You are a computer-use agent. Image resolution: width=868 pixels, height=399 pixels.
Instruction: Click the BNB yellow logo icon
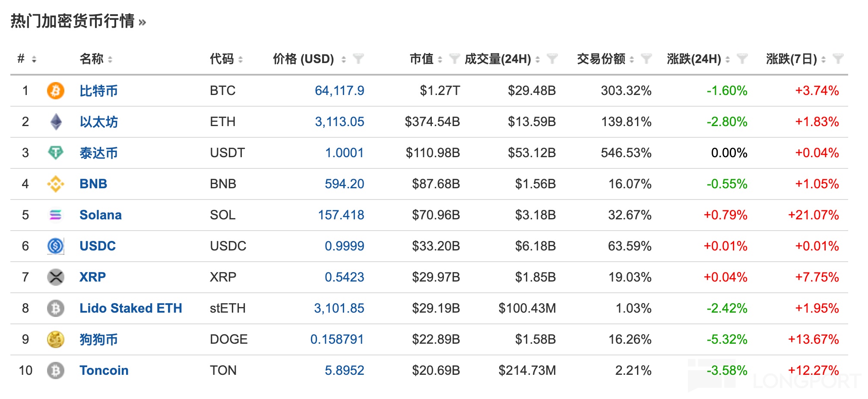pos(55,184)
